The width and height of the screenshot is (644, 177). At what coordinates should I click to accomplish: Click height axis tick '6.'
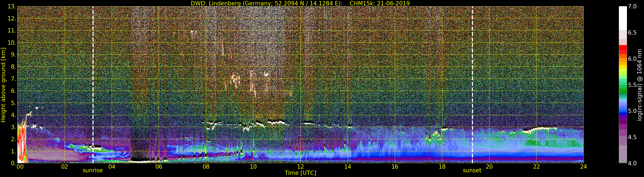(x=13, y=91)
